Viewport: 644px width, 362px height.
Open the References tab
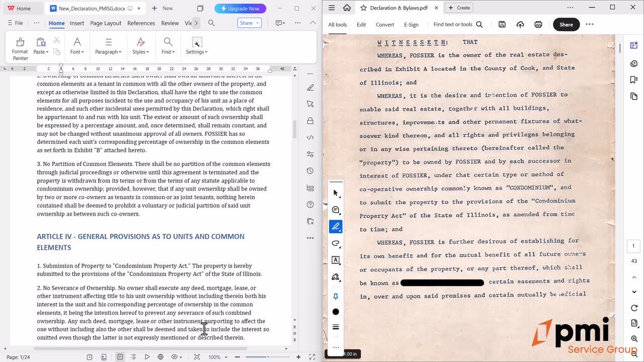tap(141, 23)
